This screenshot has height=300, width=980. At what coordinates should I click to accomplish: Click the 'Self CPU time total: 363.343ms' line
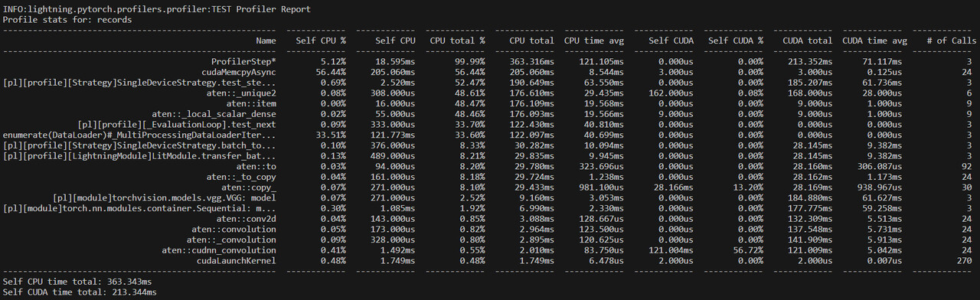pos(77,282)
